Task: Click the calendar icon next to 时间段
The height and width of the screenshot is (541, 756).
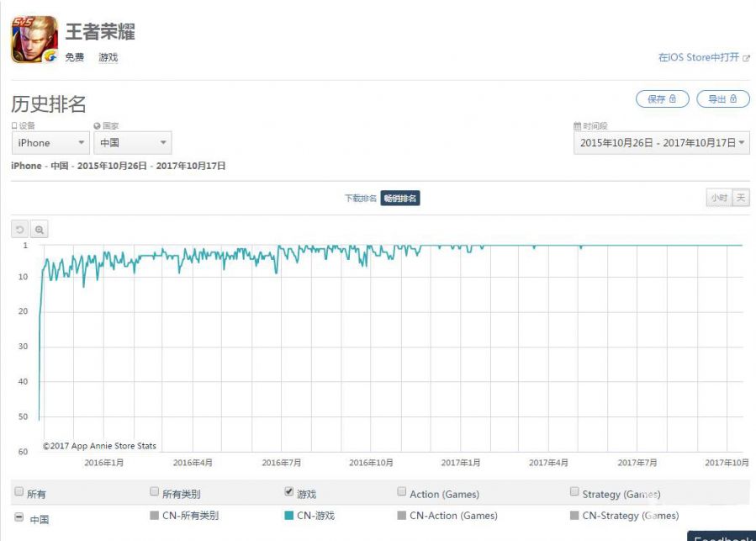Action: tap(577, 126)
